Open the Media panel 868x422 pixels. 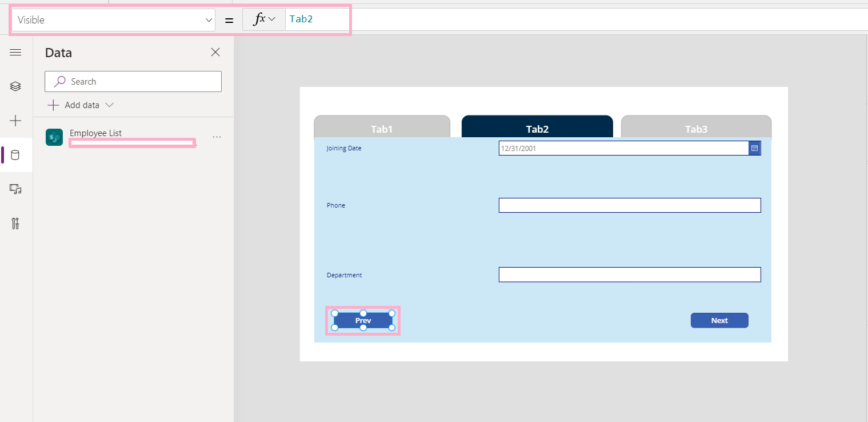click(x=15, y=189)
